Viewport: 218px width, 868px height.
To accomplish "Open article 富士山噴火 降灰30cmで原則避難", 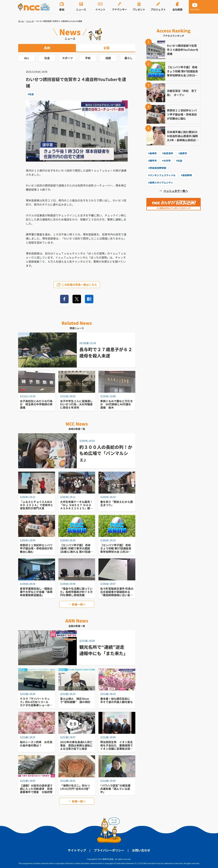I will click(x=77, y=688).
